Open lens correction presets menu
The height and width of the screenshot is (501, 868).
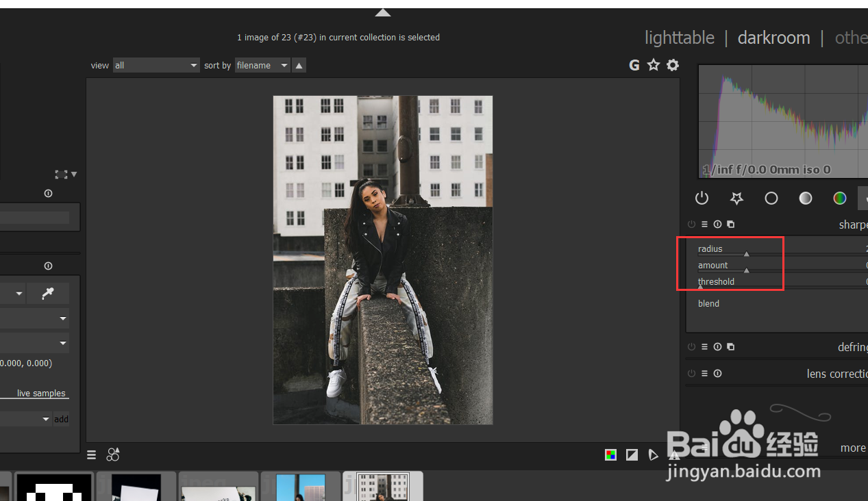pos(704,374)
